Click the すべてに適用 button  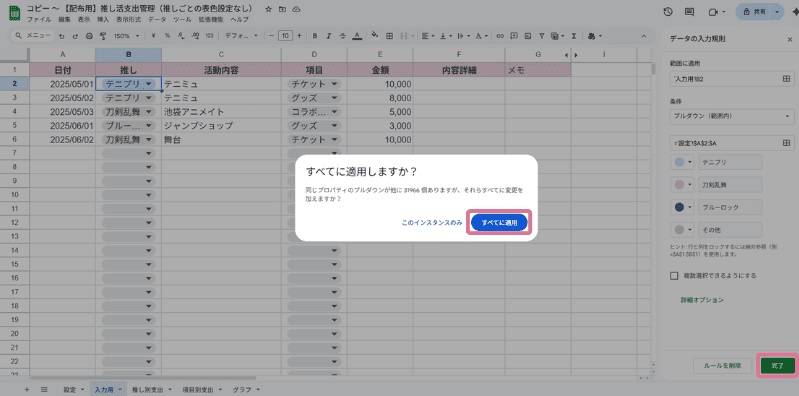(x=499, y=223)
